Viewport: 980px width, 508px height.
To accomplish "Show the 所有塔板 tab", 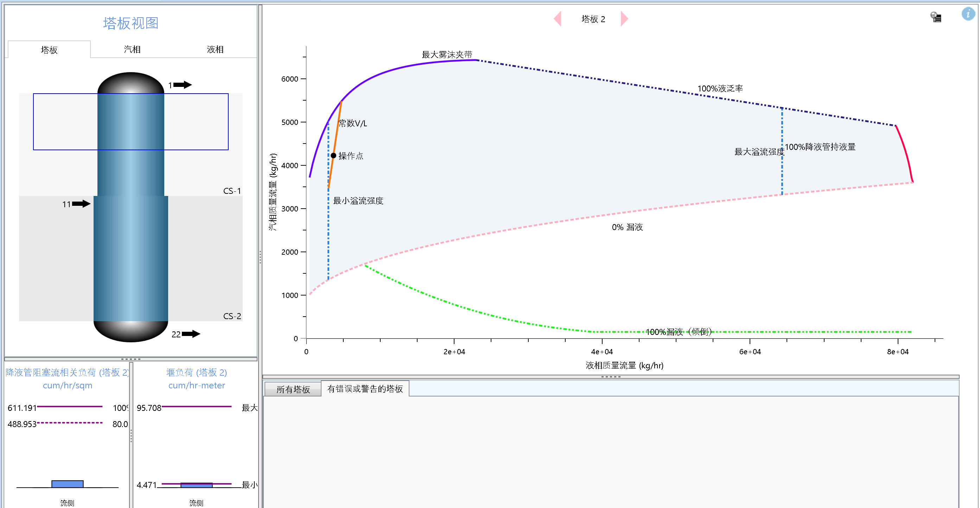I will coord(293,389).
